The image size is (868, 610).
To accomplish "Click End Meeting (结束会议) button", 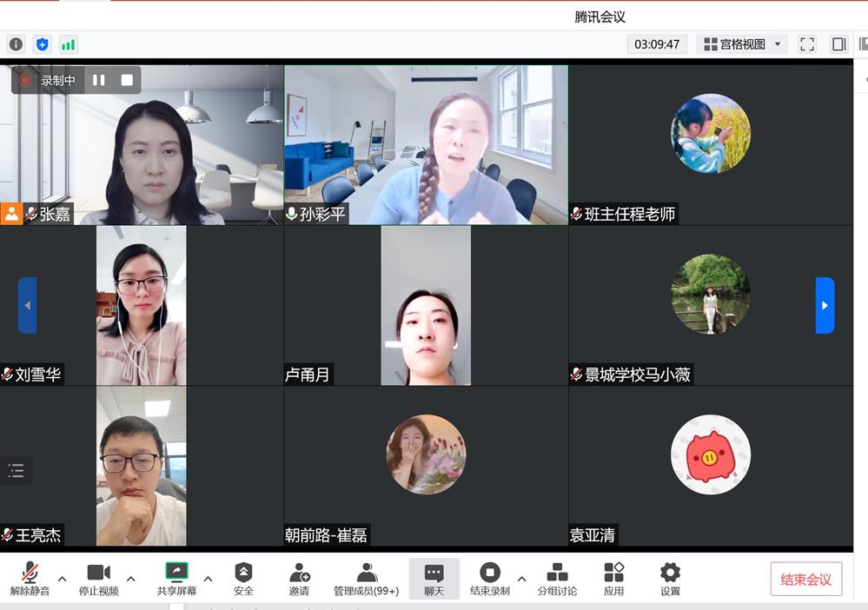I will pos(805,580).
